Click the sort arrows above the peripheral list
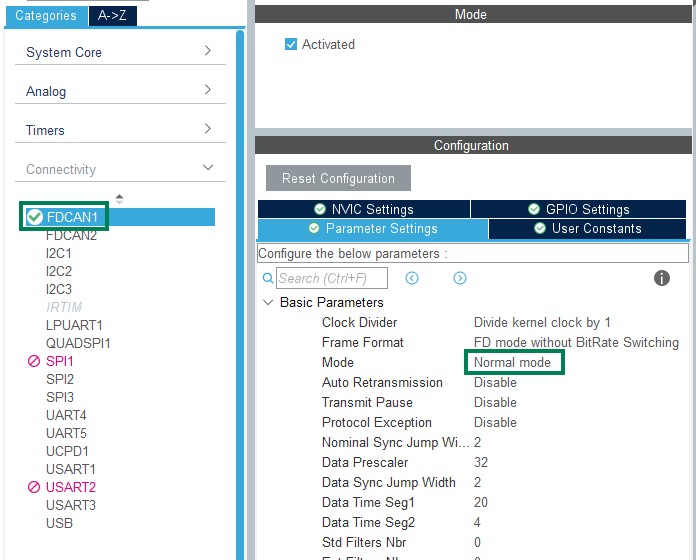The height and width of the screenshot is (560, 696). pos(119,199)
